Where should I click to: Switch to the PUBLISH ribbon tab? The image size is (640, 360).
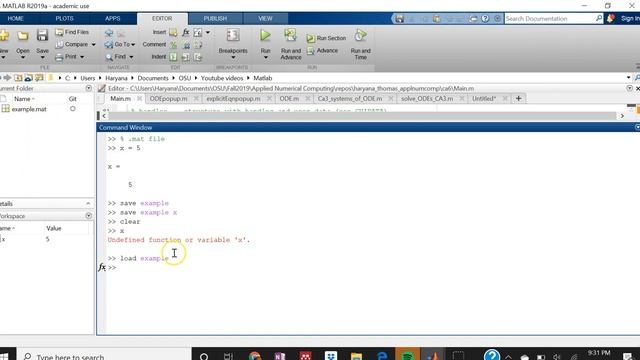coord(215,18)
